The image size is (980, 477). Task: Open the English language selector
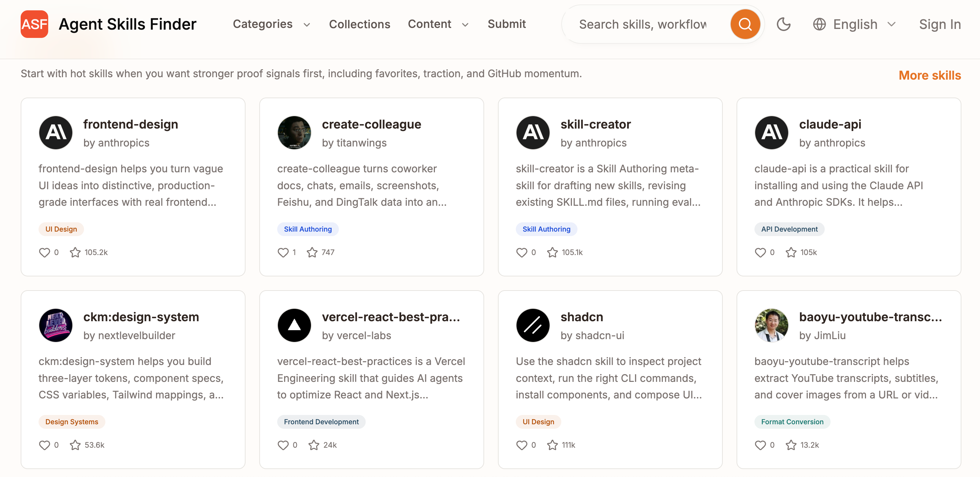tap(854, 24)
